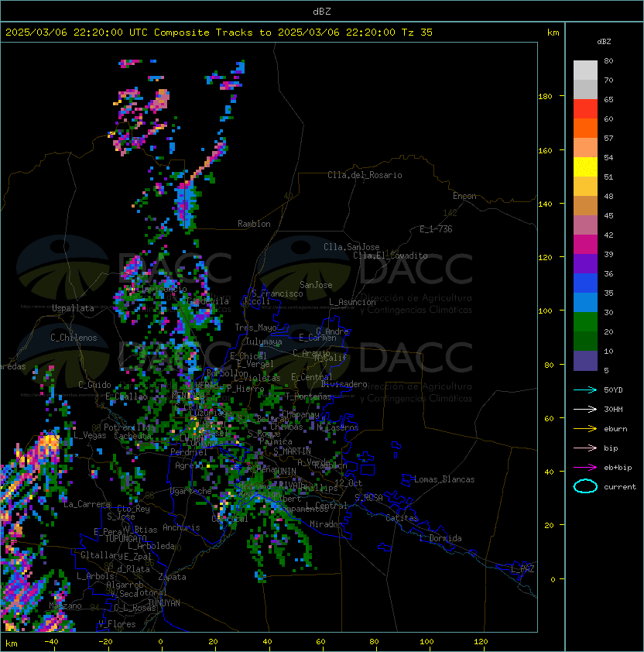644x652 pixels.
Task: Click the '-20' tick on the horizontal km axis
Action: coord(105,642)
